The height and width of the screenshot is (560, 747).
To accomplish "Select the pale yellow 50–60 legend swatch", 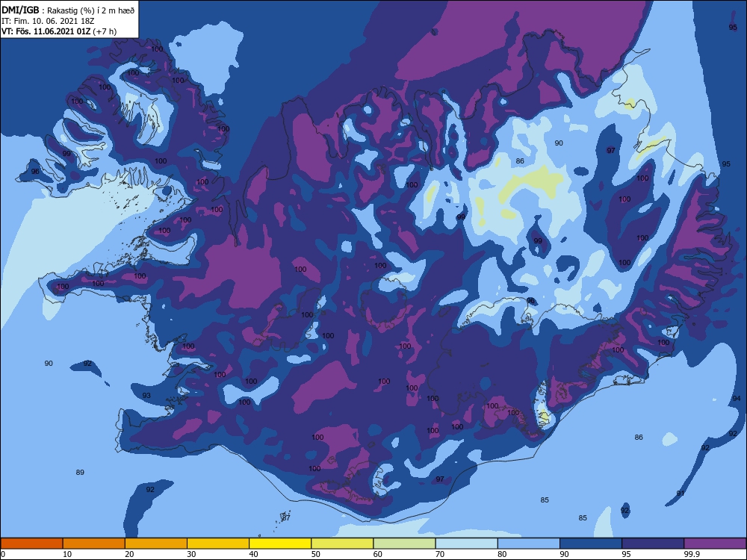I will [342, 544].
